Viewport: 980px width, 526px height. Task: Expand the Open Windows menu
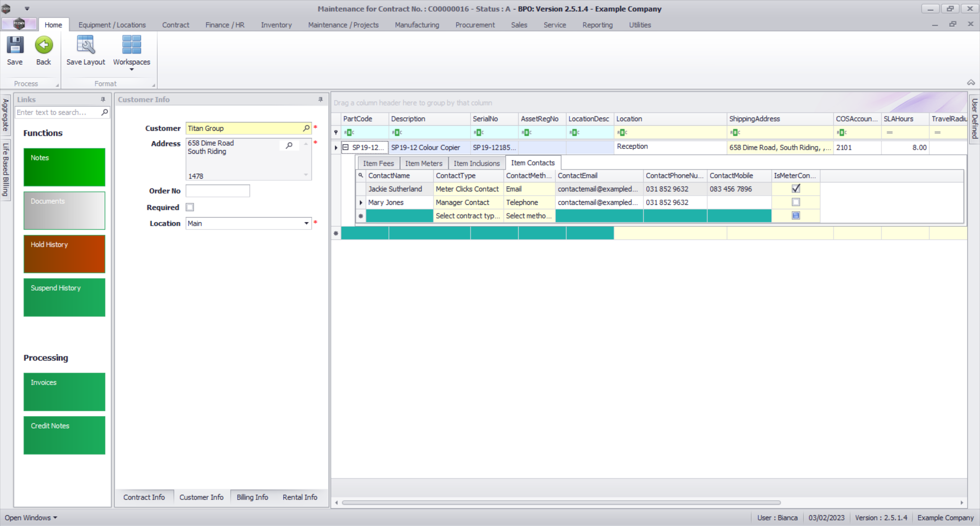pos(31,517)
